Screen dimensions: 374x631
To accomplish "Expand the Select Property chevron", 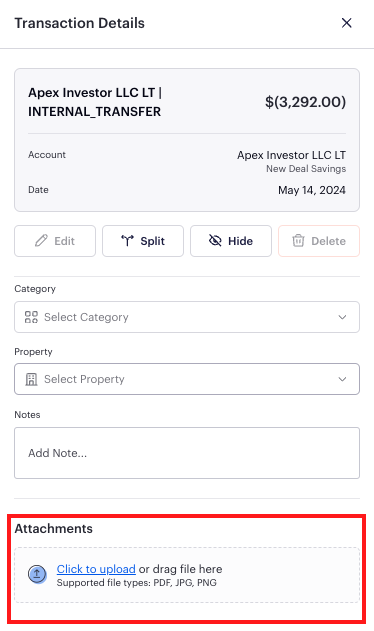I will (x=342, y=379).
